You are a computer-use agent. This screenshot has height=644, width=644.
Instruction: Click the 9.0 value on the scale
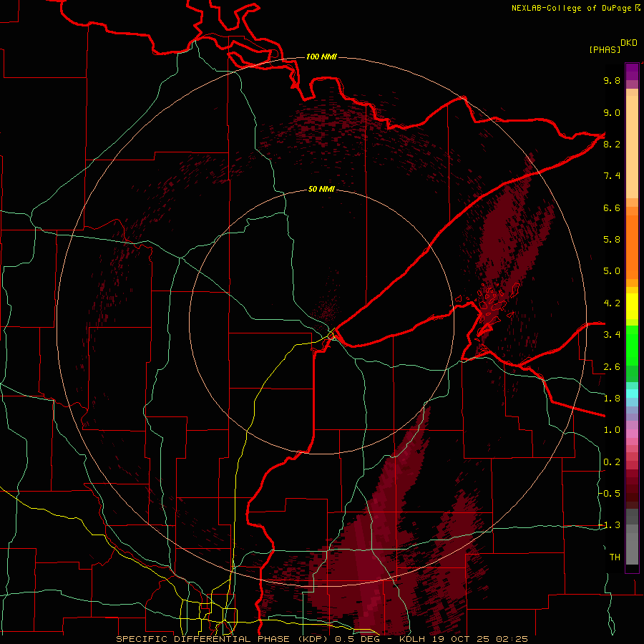[x=612, y=112]
